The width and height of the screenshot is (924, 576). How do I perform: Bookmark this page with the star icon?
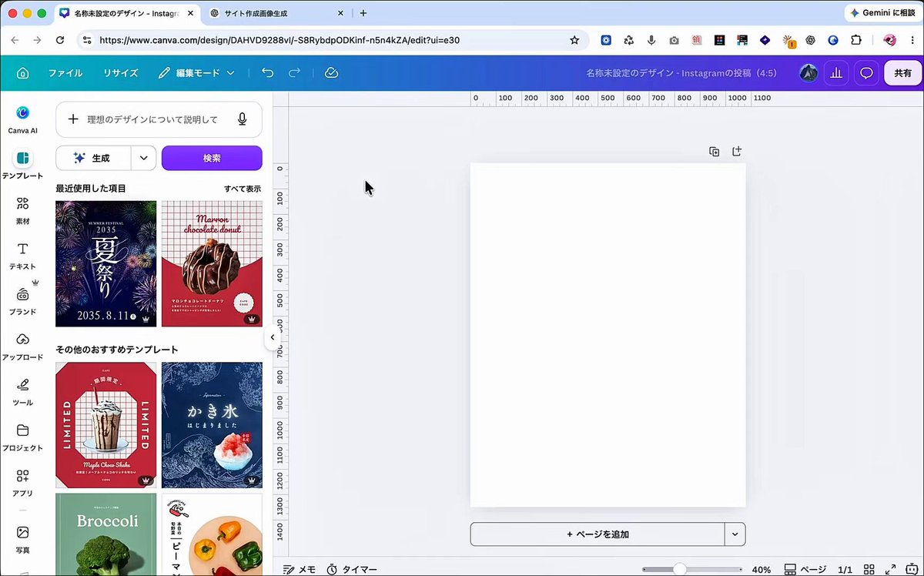[574, 40]
